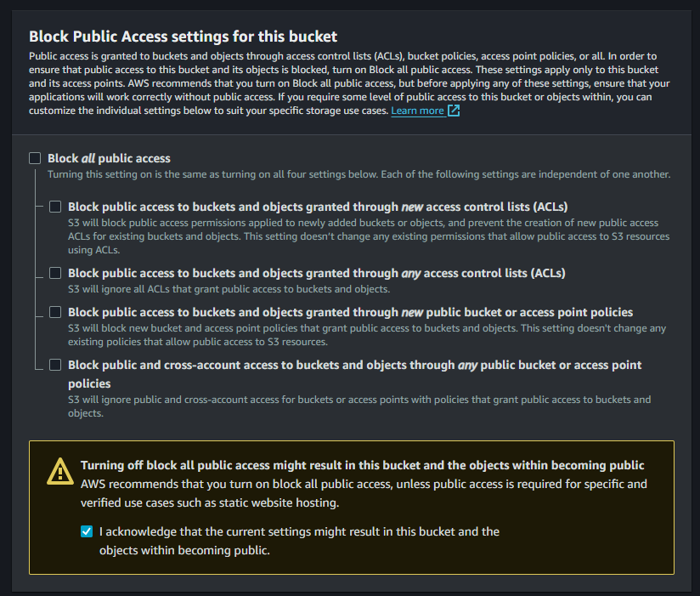Tick Block public access through any ACLs checkbox
This screenshot has height=596, width=700.
tap(55, 273)
